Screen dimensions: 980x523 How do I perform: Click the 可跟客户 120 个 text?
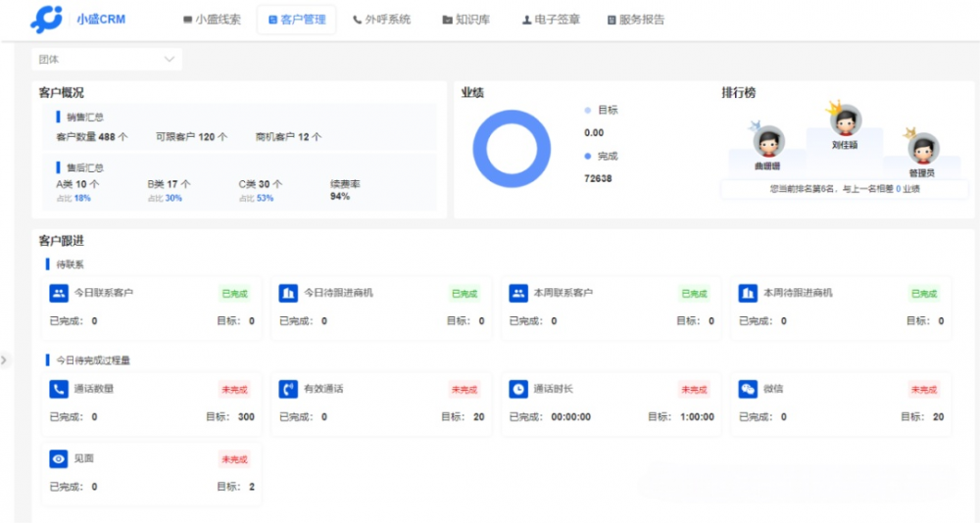192,136
